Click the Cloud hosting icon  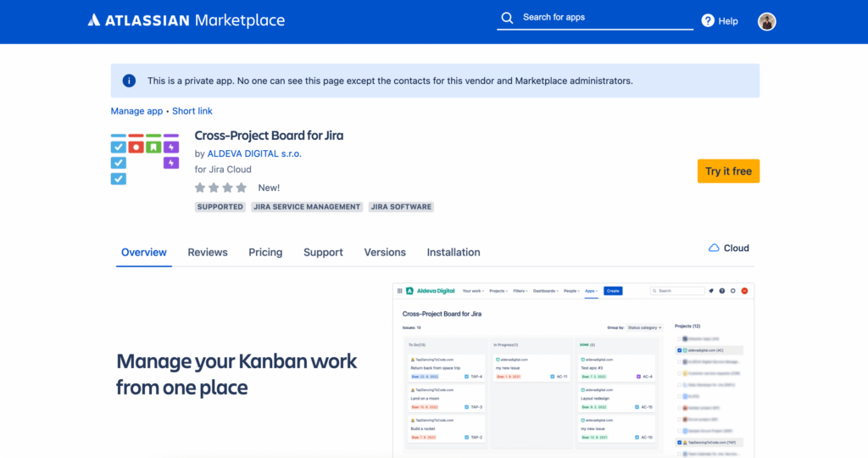pos(714,249)
